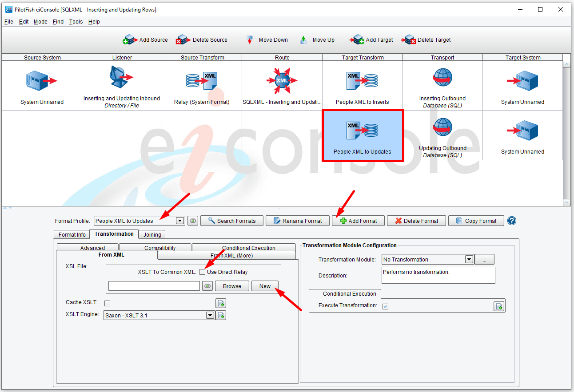Open the Mode menu
This screenshot has height=392, width=574.
point(40,22)
